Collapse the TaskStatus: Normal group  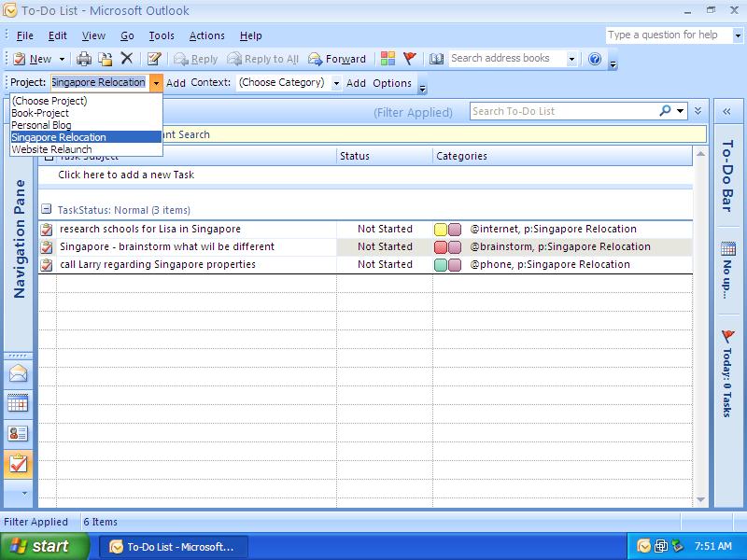[x=46, y=209]
